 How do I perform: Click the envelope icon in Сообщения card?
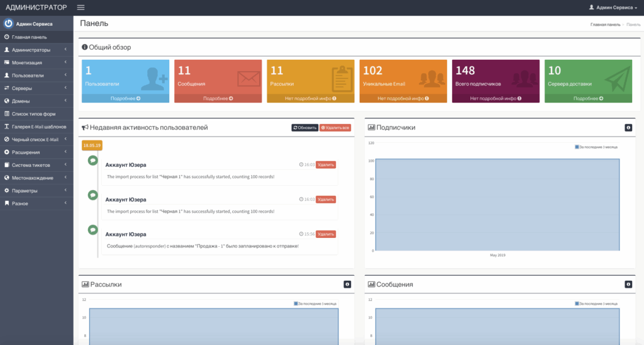(x=248, y=79)
